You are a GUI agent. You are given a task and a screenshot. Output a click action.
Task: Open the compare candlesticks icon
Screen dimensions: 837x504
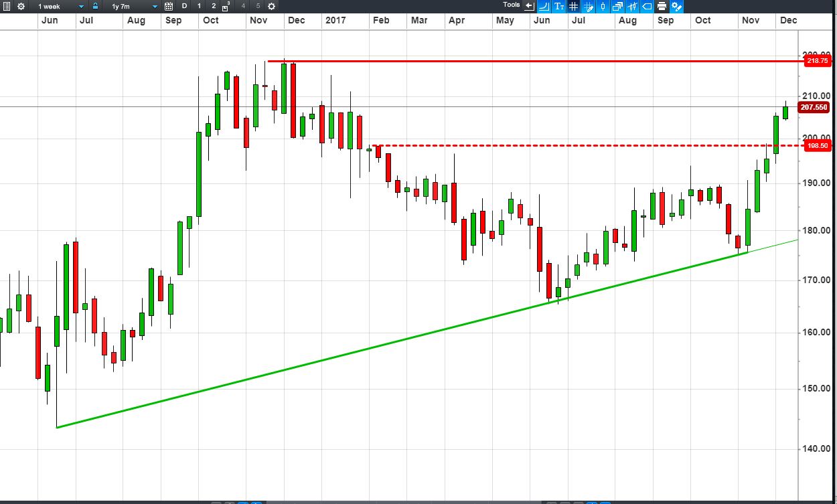click(x=633, y=6)
